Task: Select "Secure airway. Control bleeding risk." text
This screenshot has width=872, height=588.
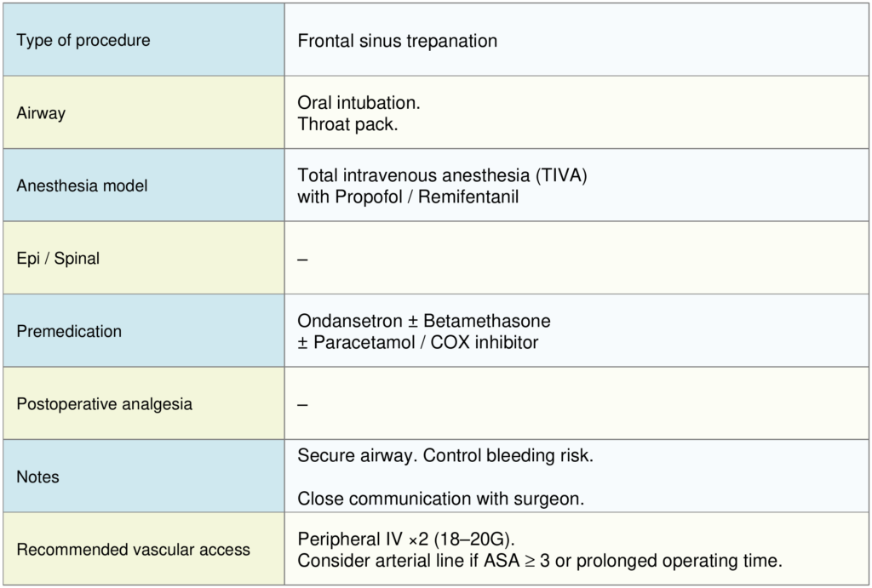Action: [x=445, y=455]
